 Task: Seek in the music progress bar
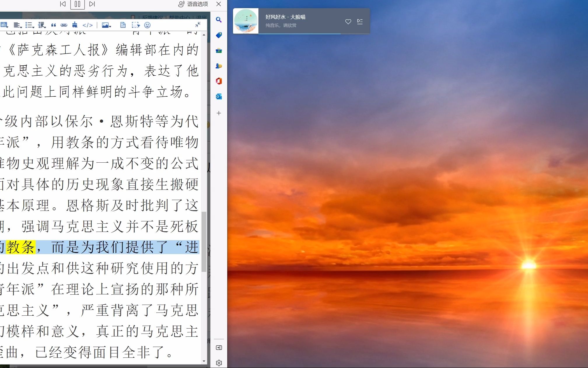(x=314, y=34)
